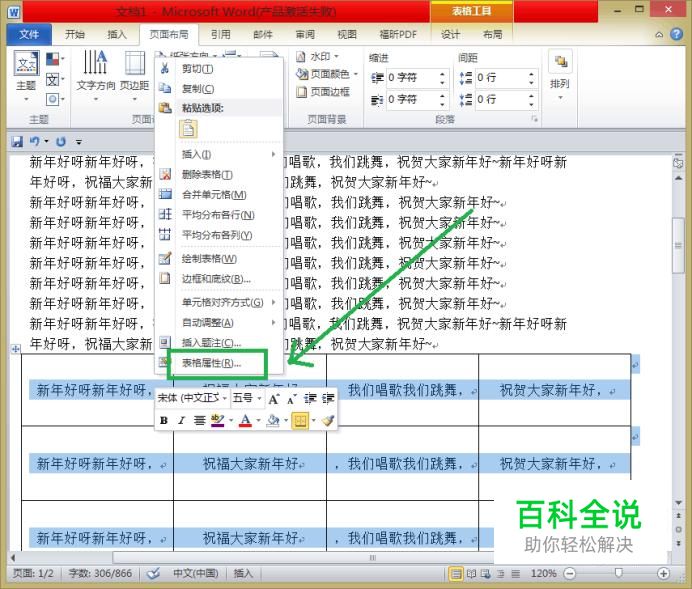Click the Undo icon

pos(35,142)
